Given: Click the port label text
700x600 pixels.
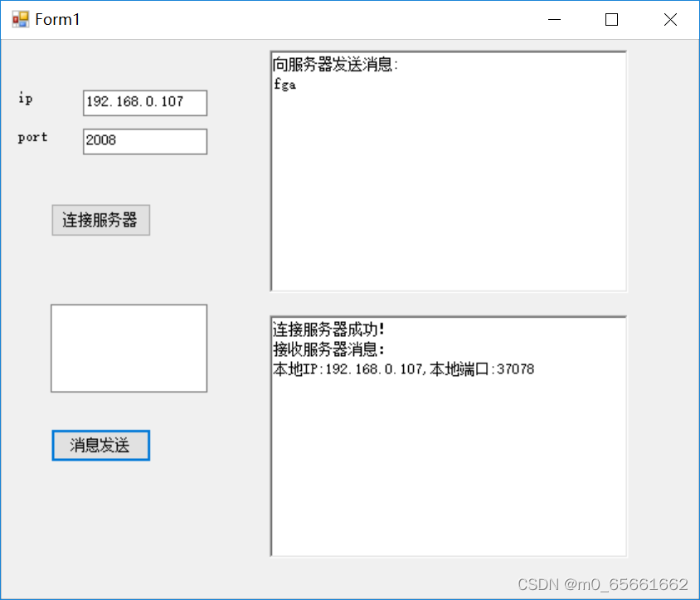Looking at the screenshot, I should click(32, 138).
